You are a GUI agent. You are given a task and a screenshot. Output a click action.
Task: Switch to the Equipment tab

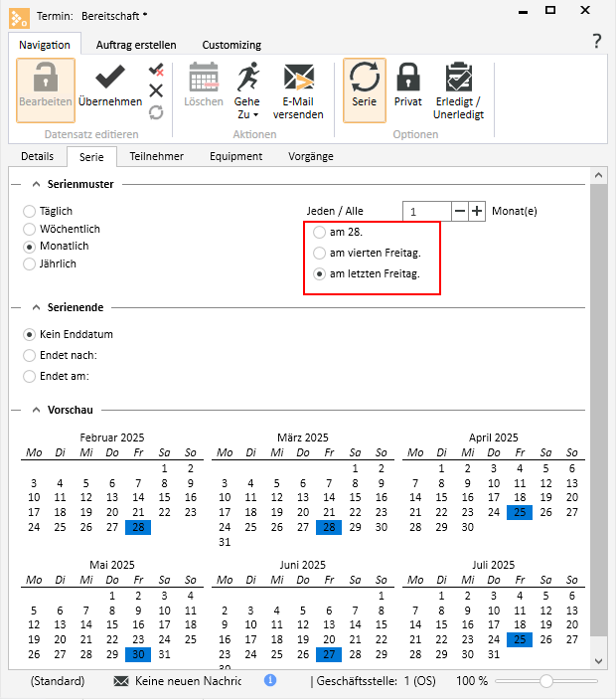coord(235,156)
